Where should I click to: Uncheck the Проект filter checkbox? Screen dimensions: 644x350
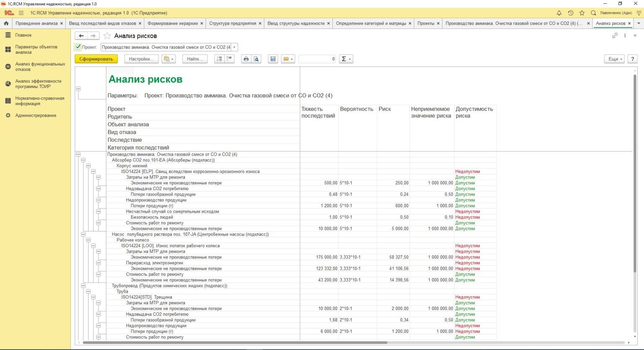click(x=78, y=47)
